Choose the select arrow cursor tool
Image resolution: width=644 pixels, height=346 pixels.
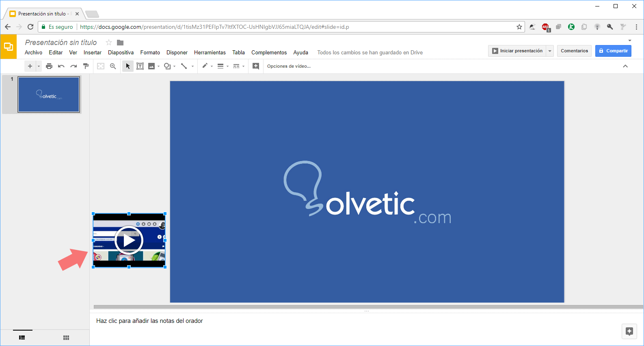(x=128, y=66)
